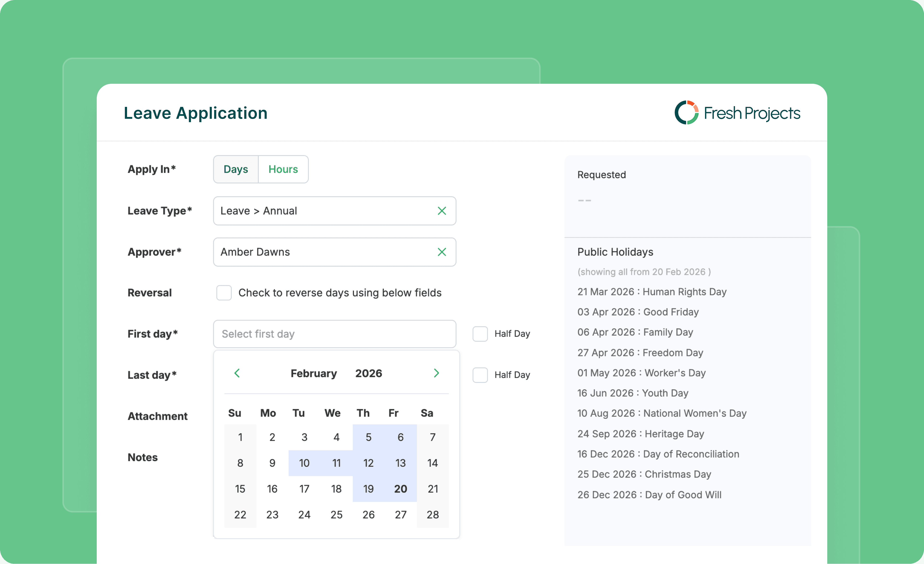
Task: Click the 2026 year selector
Action: (x=368, y=373)
